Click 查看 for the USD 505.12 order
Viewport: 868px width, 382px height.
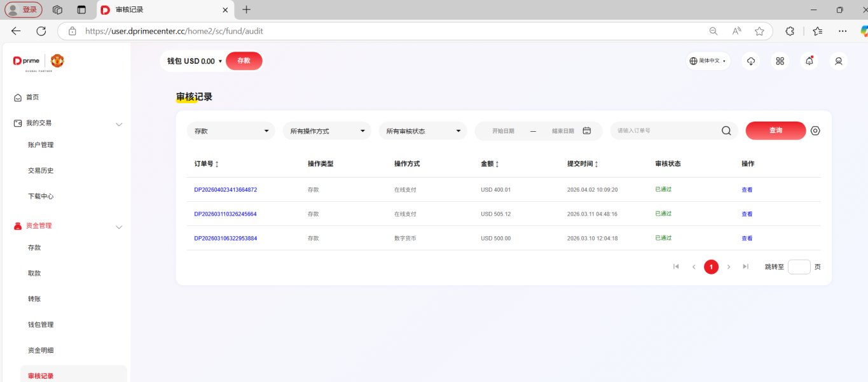(747, 214)
